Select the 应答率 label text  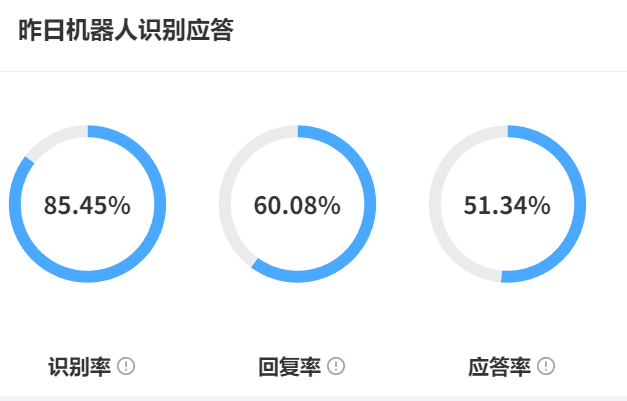499,366
